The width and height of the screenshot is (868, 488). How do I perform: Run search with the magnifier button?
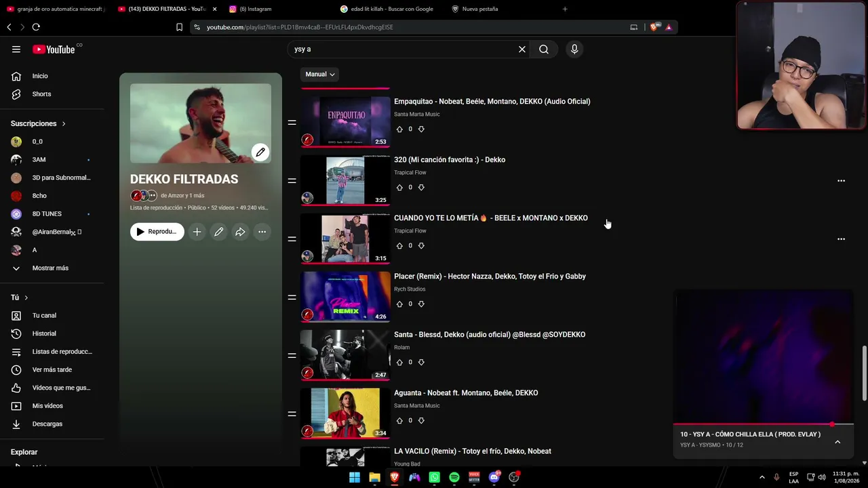544,49
